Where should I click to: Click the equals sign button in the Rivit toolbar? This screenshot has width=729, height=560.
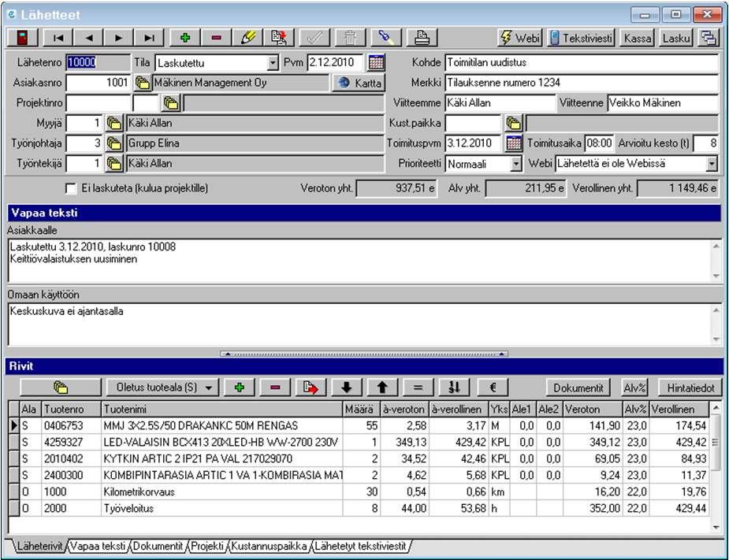click(418, 388)
